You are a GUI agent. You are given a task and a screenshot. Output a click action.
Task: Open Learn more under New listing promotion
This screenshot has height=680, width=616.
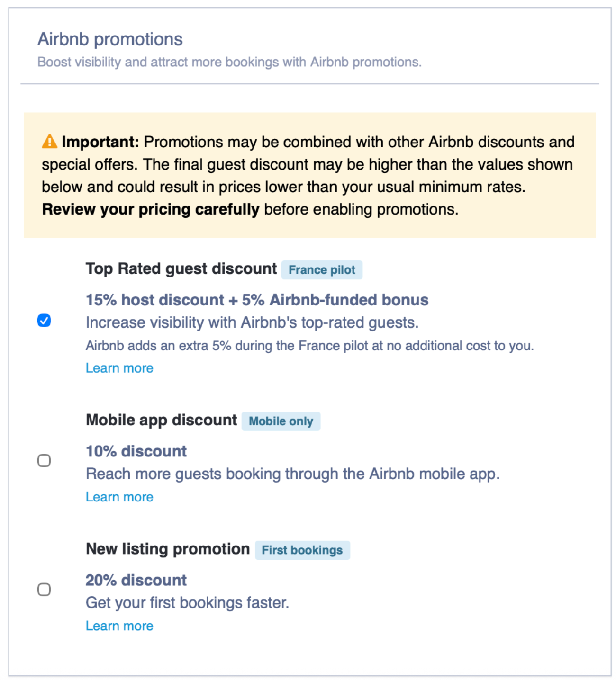(x=119, y=626)
